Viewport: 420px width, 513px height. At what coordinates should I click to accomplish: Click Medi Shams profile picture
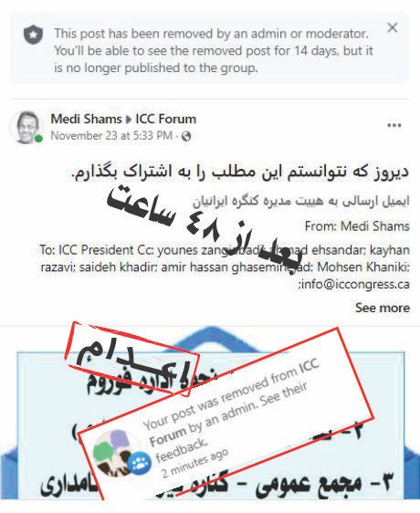click(x=26, y=127)
